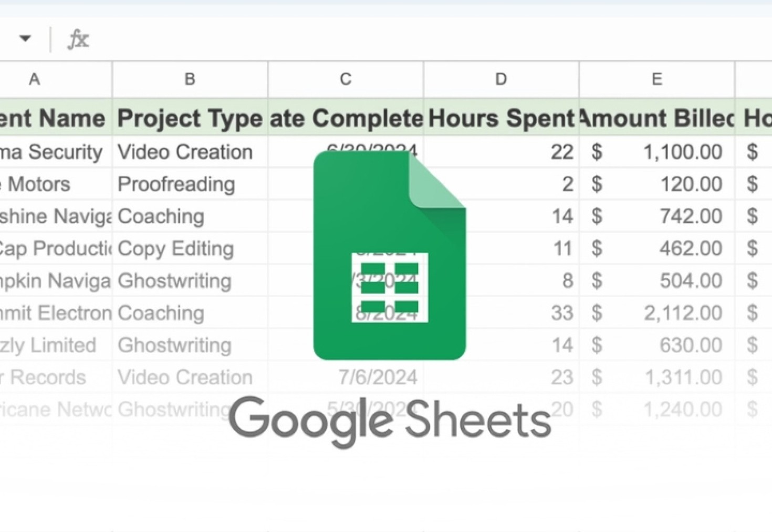Select the 'mmit Electron' client cell
This screenshot has width=772, height=532.
point(56,312)
